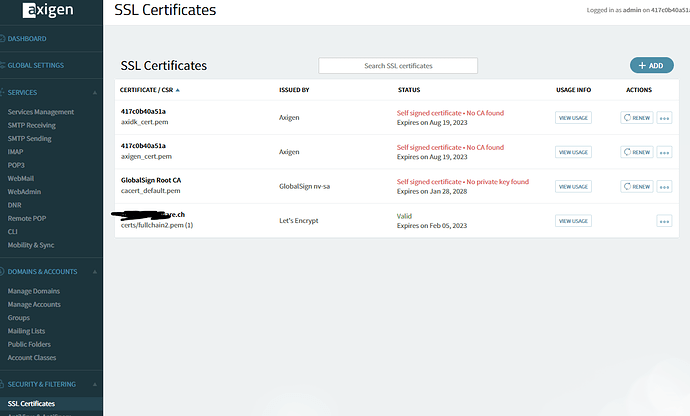Open more actions for axigen_cert.pem
The height and width of the screenshot is (416, 690).
click(664, 152)
